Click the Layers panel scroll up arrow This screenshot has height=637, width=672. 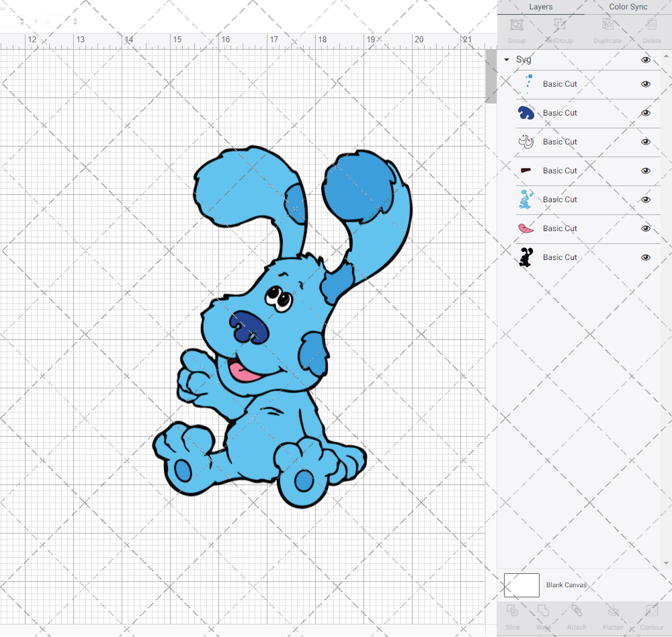point(665,56)
